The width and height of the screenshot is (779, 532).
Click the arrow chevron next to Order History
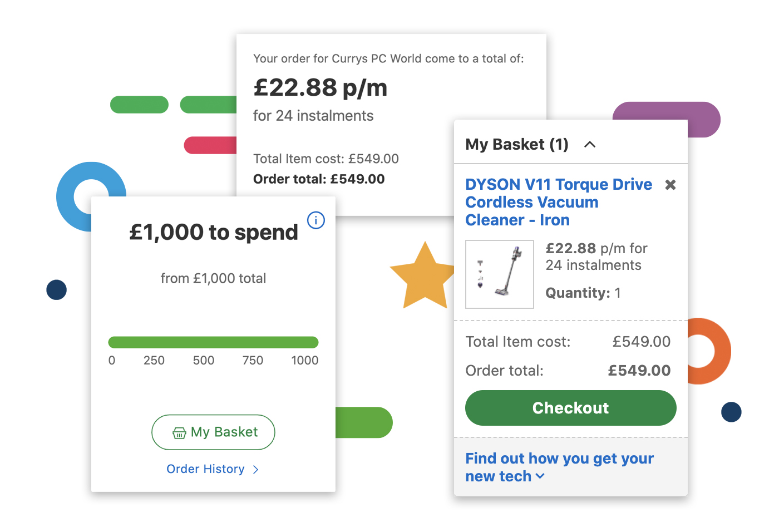[x=255, y=470]
